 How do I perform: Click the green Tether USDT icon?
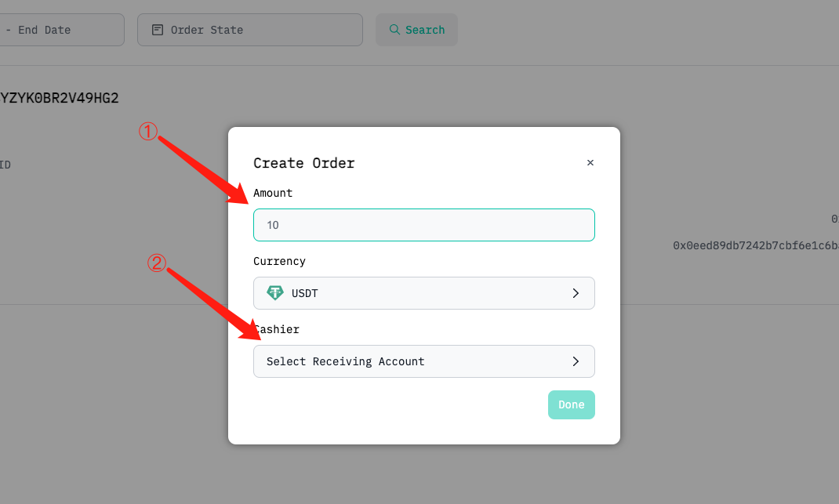tap(275, 292)
